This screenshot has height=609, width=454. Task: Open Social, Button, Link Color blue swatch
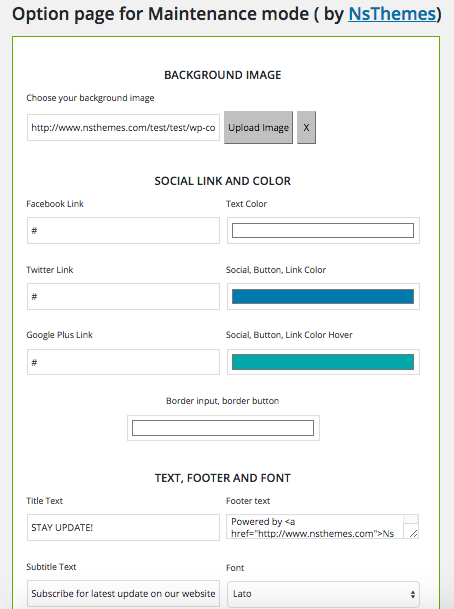coord(323,296)
